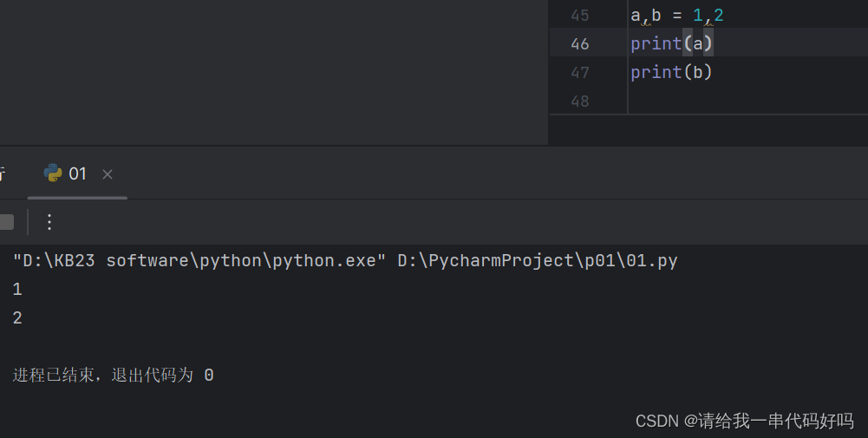
Task: Click the print(b) statement in the editor
Action: 671,73
